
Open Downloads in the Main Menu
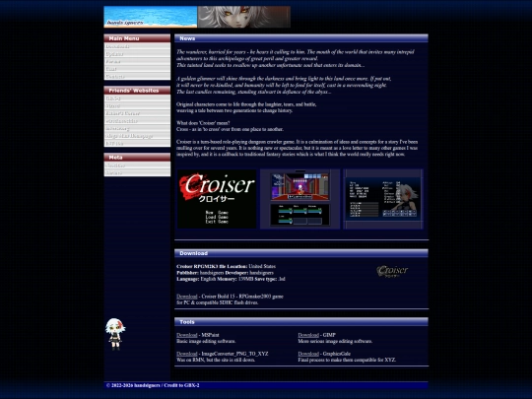(137, 46)
